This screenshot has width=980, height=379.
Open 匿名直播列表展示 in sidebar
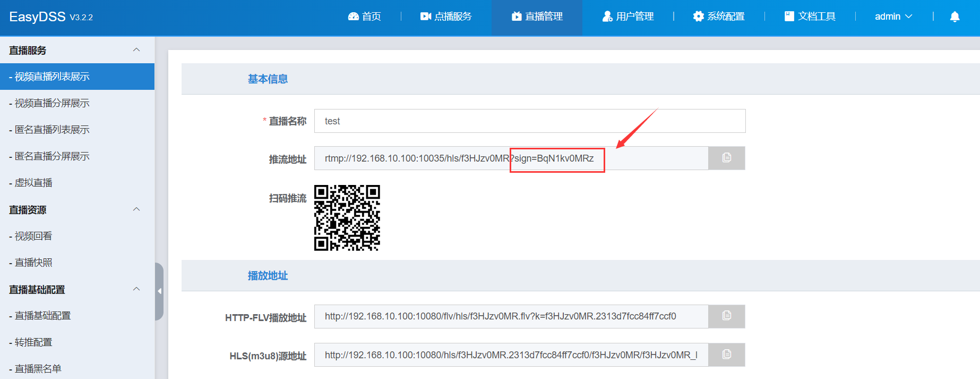pos(77,130)
